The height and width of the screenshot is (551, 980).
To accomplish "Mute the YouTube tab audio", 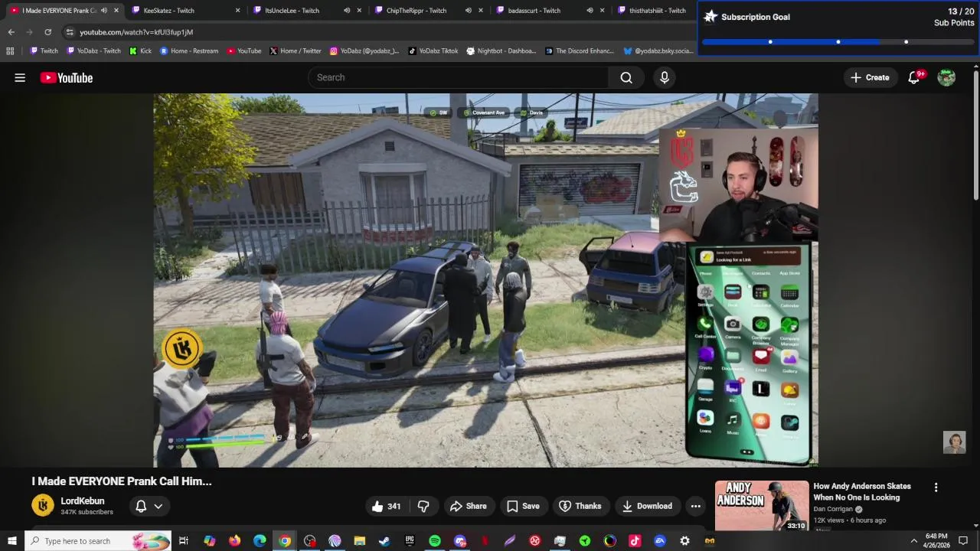I will 103,11.
